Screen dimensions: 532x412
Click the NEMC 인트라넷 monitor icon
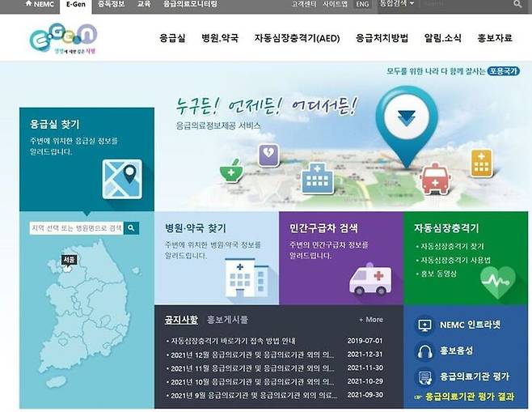pos(424,325)
